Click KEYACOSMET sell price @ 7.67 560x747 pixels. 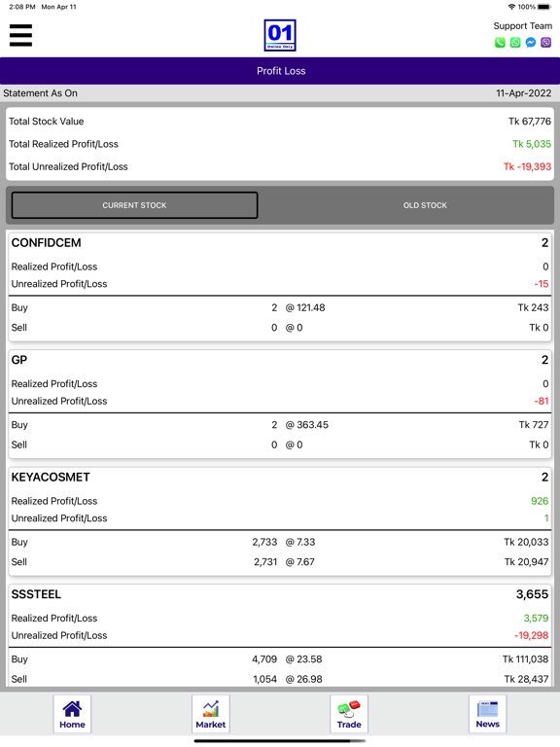[299, 562]
